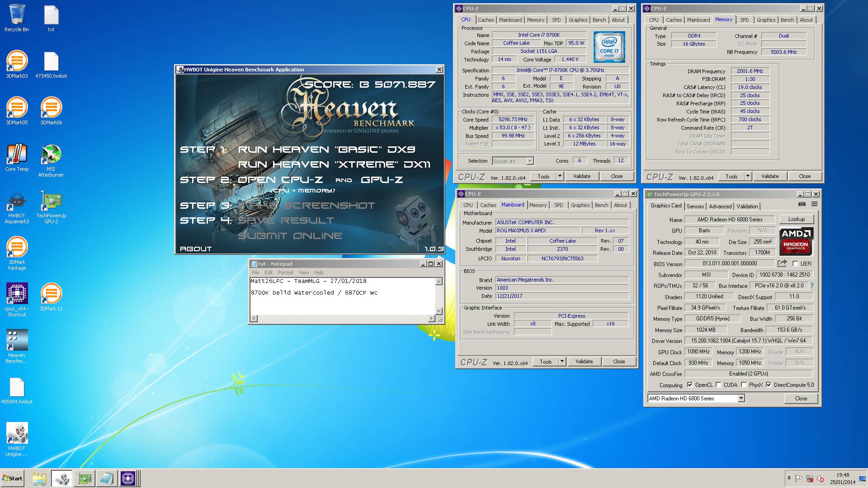Show hidden tray icons arrow

789,478
